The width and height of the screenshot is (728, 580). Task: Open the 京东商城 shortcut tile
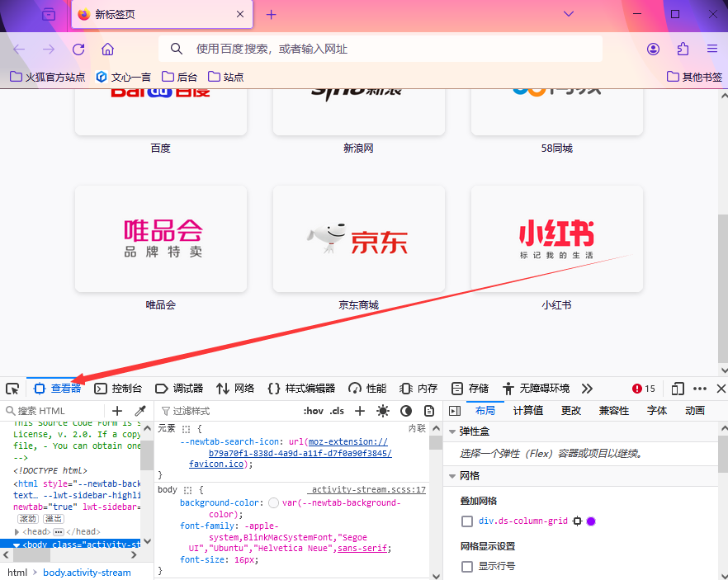pos(359,239)
